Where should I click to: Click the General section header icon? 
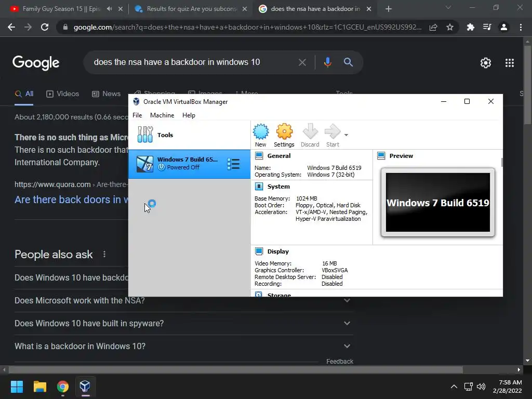(259, 156)
